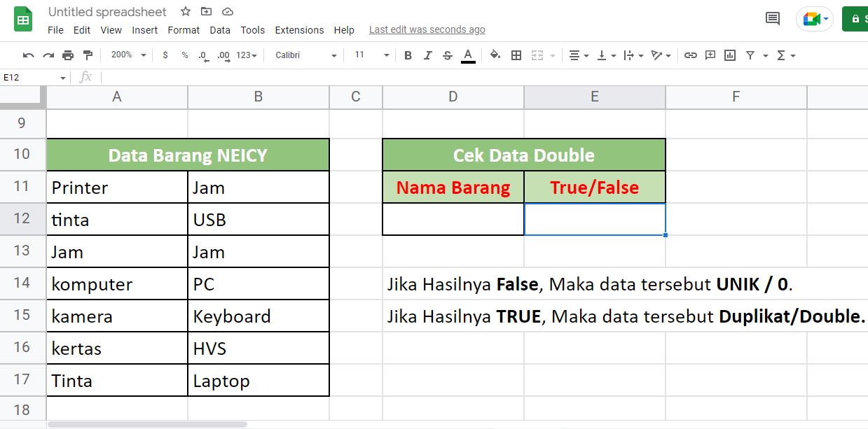Open the vertical align dropdown

606,55
